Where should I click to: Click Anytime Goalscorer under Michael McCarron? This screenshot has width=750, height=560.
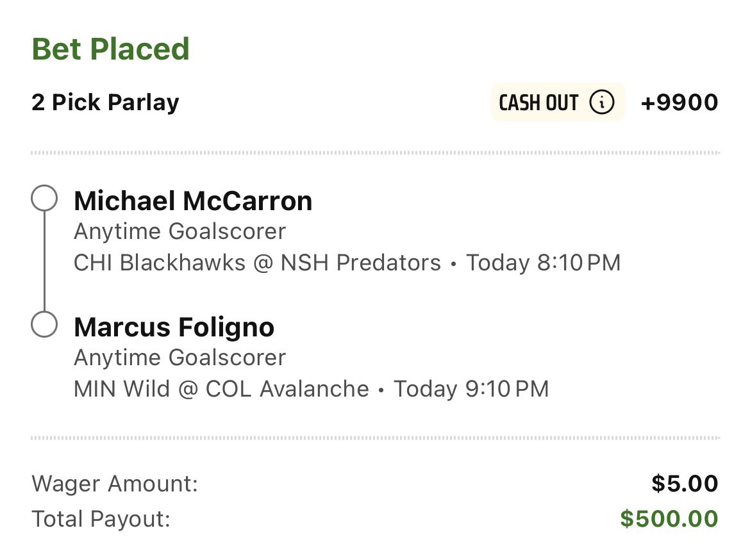[x=179, y=232]
